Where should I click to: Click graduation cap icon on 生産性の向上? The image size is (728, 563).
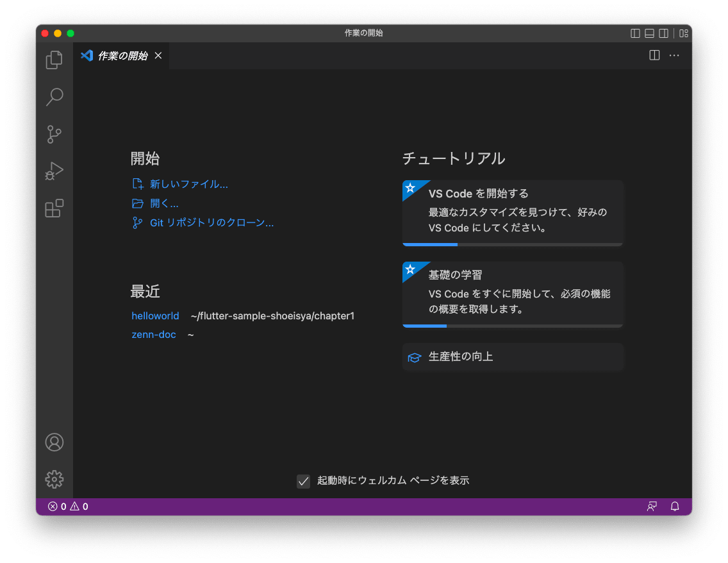pyautogui.click(x=414, y=357)
